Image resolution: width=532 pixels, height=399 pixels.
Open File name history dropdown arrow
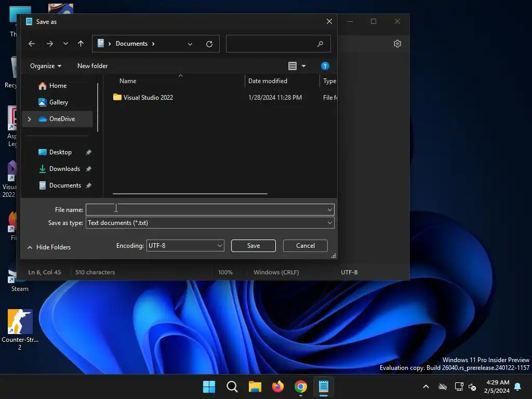point(330,210)
